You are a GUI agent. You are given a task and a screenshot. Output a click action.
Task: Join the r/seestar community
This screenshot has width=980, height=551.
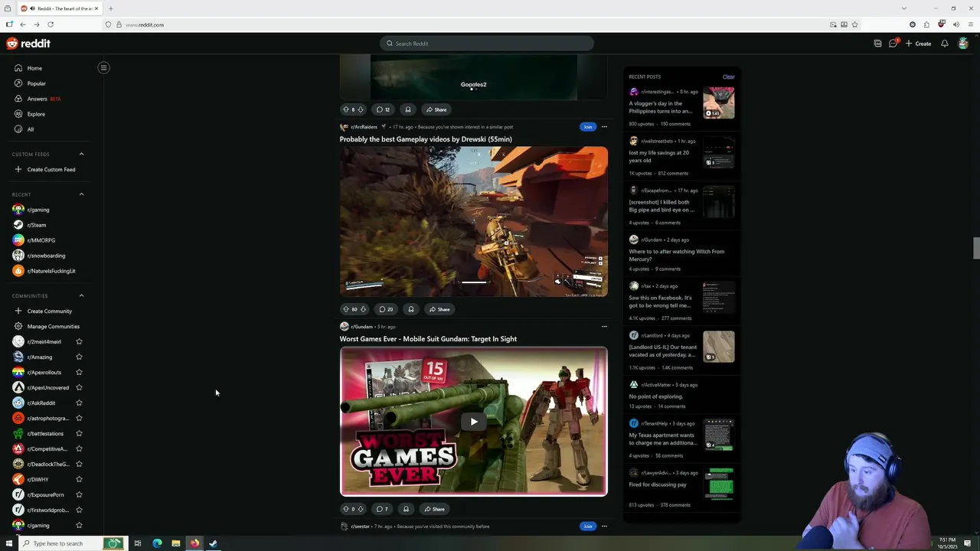pos(587,527)
